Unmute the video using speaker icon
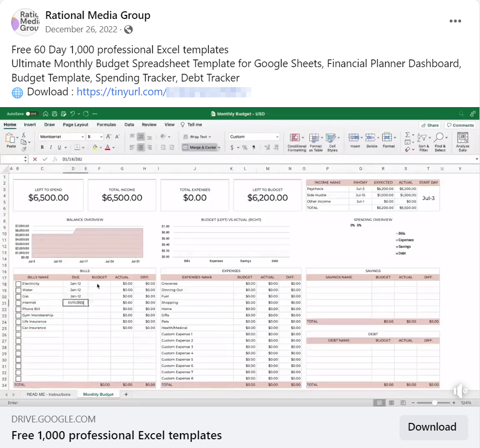Screen dimensions: 480x448 point(460,392)
